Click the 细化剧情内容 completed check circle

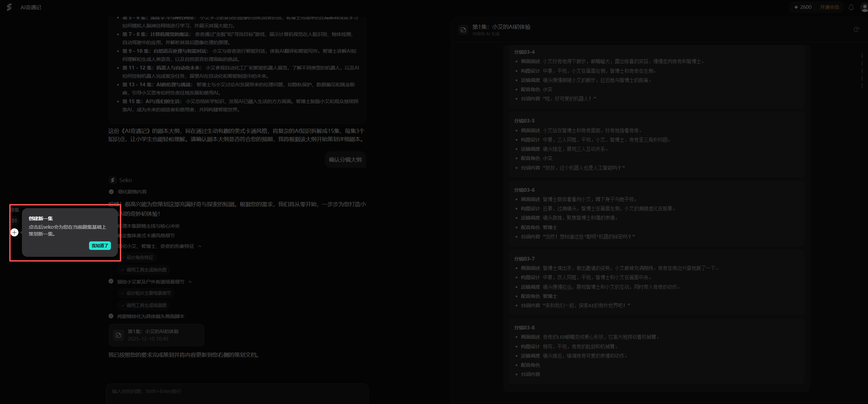[x=111, y=192]
